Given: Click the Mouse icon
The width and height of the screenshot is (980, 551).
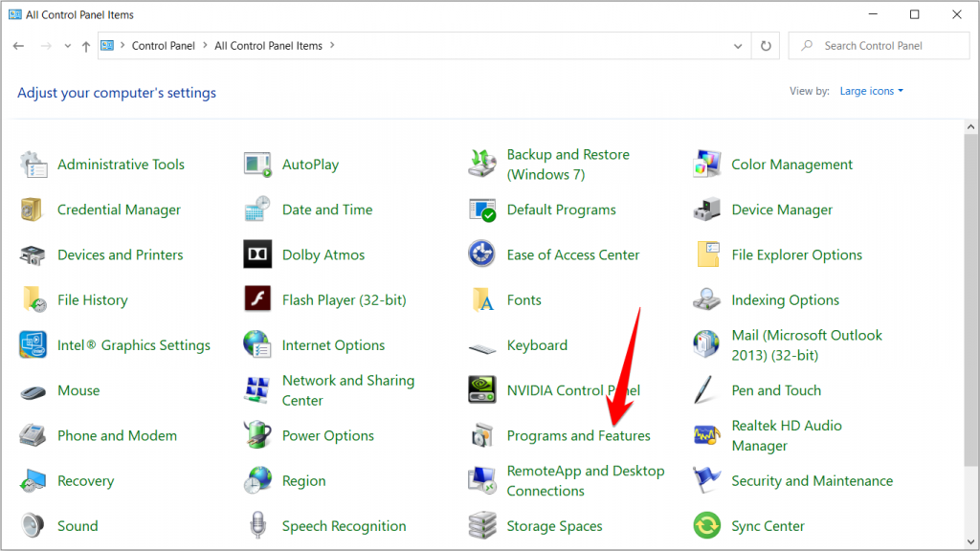Looking at the screenshot, I should [x=33, y=392].
